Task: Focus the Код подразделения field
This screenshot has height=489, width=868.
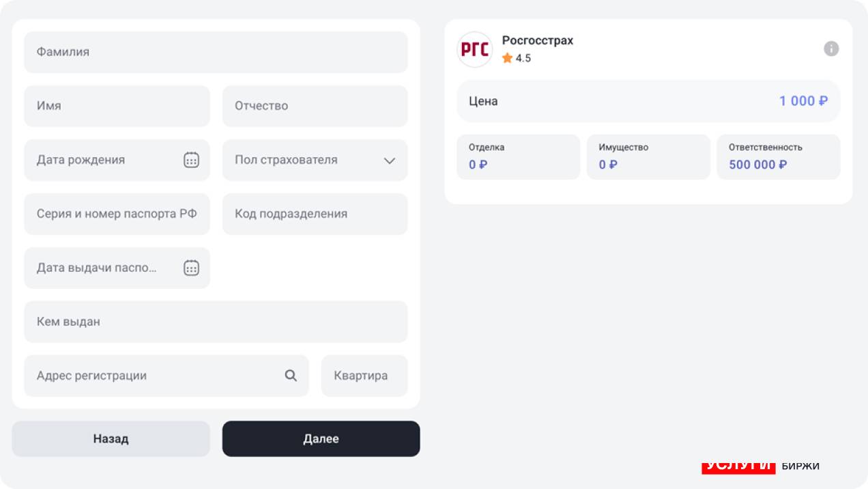Action: 315,214
